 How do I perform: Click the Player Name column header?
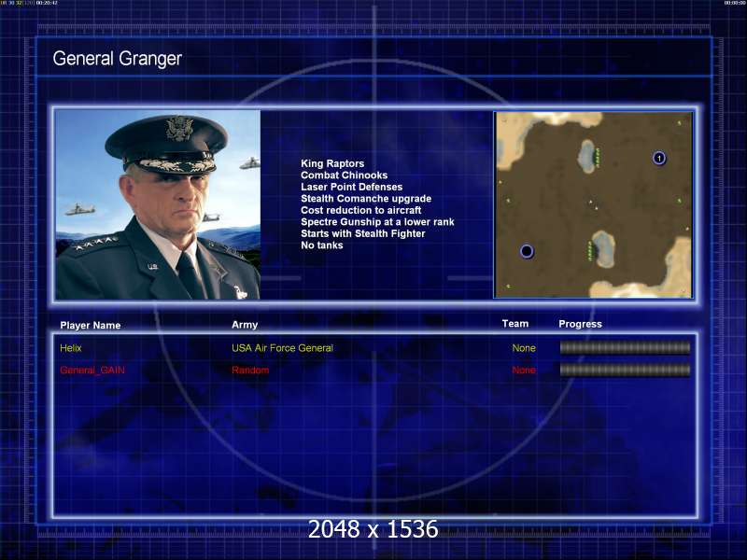coord(90,325)
